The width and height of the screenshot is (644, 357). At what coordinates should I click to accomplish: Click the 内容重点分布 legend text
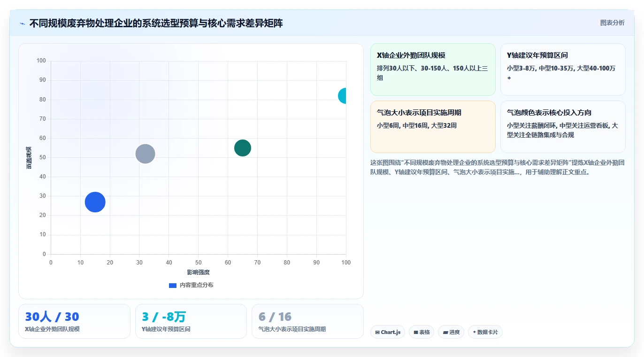pos(196,285)
